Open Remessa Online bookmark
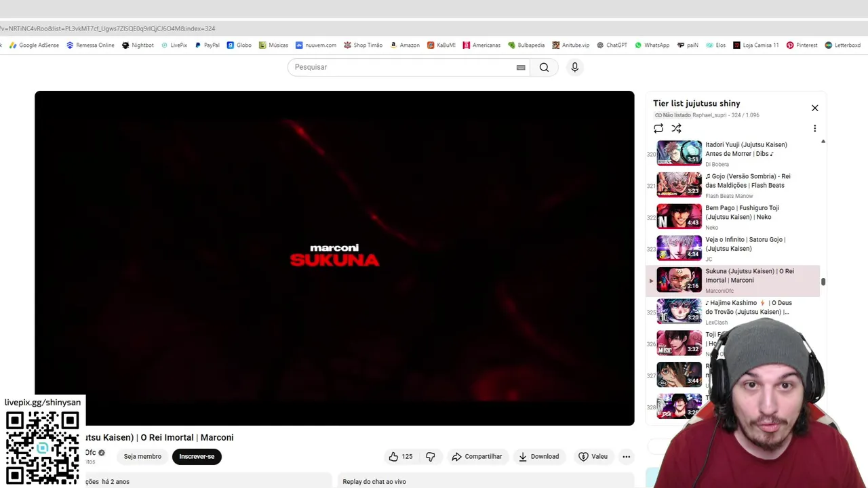 click(x=90, y=45)
